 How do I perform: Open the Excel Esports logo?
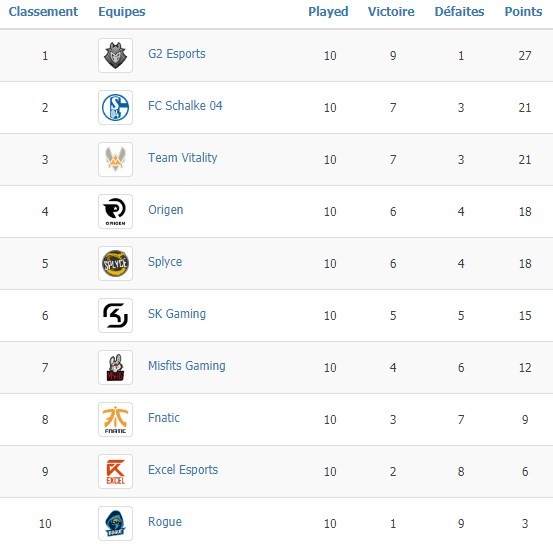coord(115,471)
